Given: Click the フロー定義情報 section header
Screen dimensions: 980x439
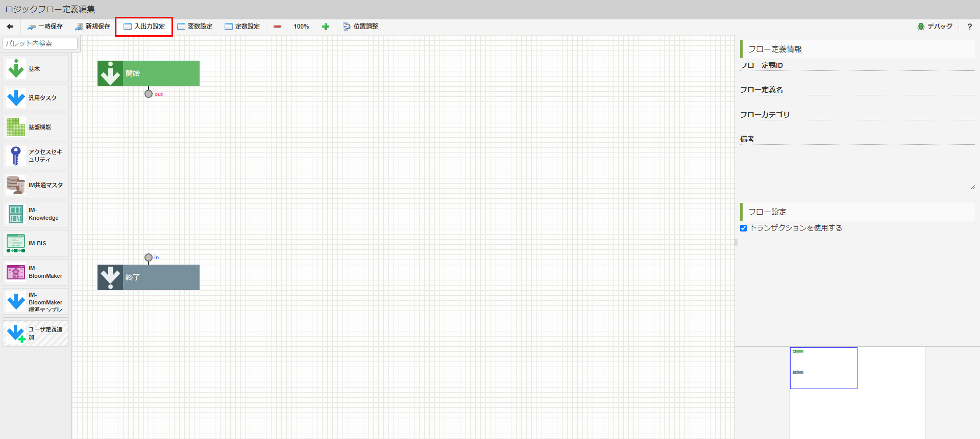Looking at the screenshot, I should [857, 49].
